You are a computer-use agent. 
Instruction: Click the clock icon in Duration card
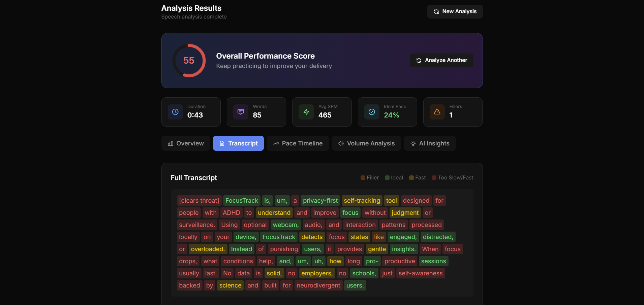pyautogui.click(x=175, y=112)
